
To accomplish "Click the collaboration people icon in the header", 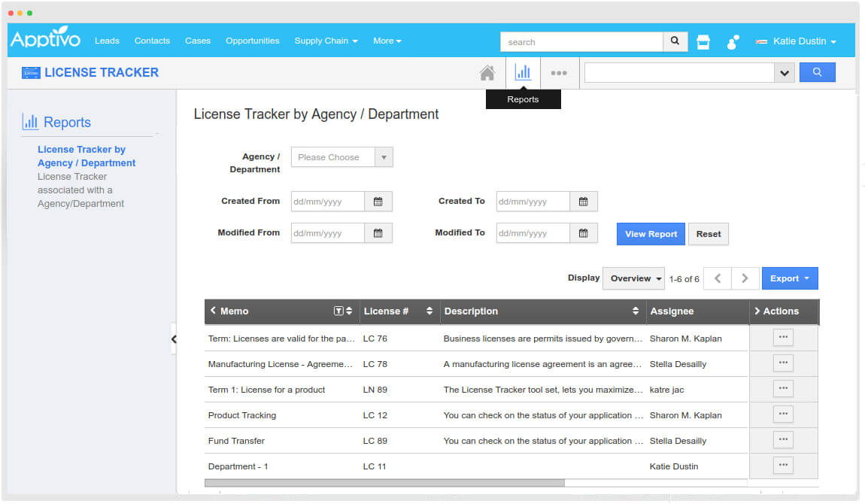I will (x=731, y=41).
